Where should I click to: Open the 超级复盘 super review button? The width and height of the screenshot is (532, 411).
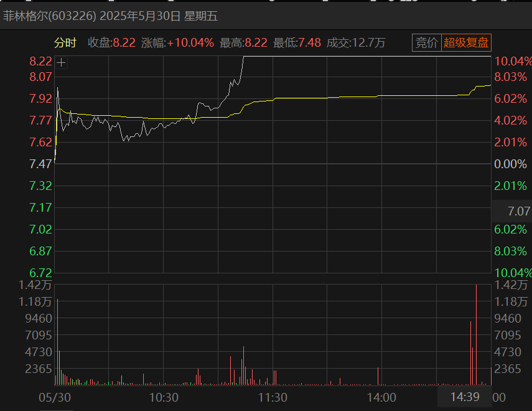click(467, 43)
